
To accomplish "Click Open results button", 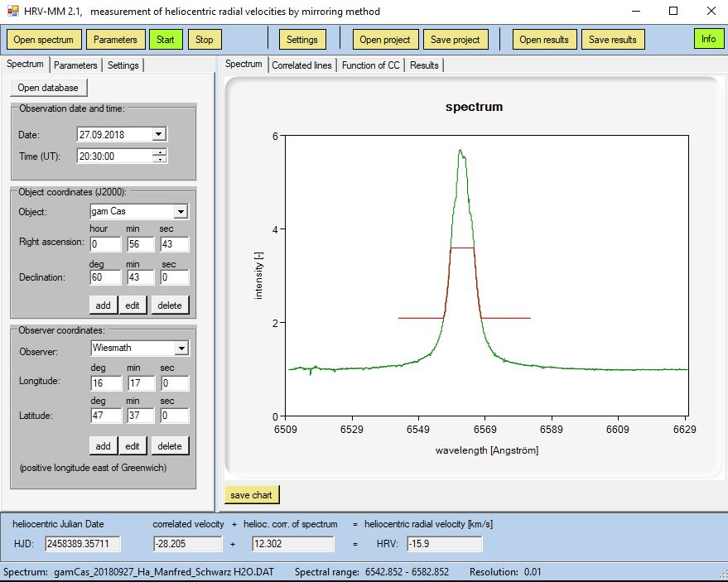I will click(x=544, y=40).
